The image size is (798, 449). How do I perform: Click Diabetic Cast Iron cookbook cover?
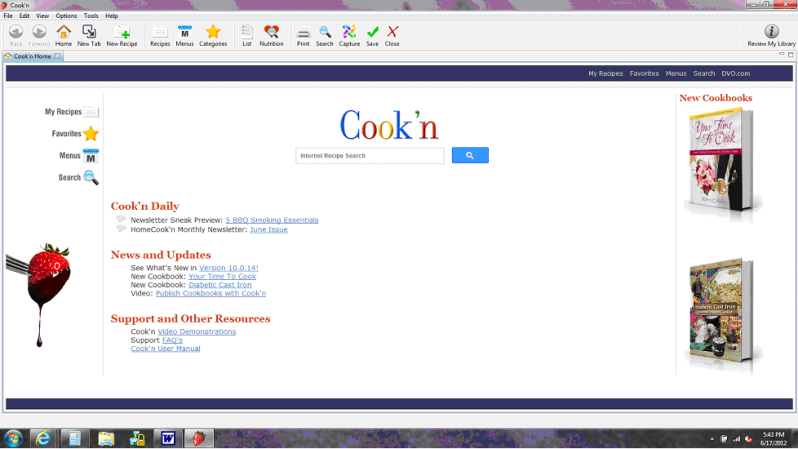pyautogui.click(x=722, y=312)
